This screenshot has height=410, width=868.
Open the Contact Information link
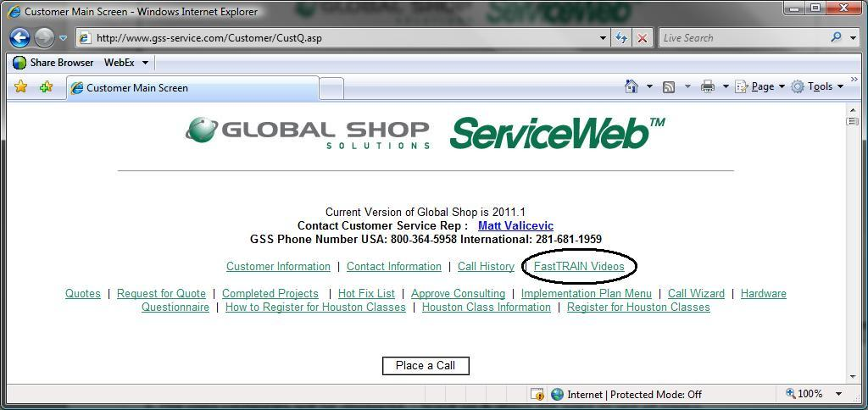click(393, 267)
